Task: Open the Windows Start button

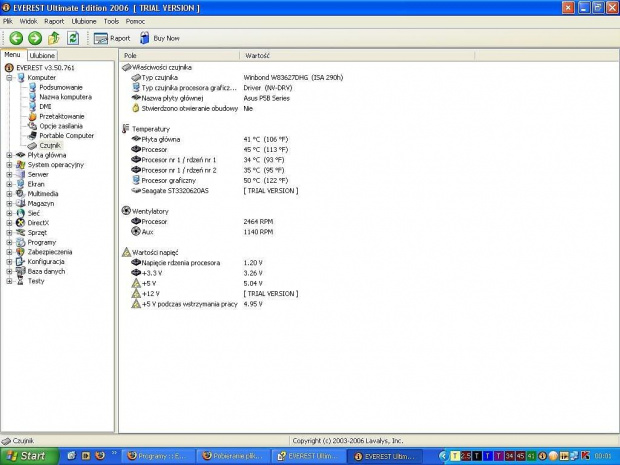Action: tap(28, 456)
